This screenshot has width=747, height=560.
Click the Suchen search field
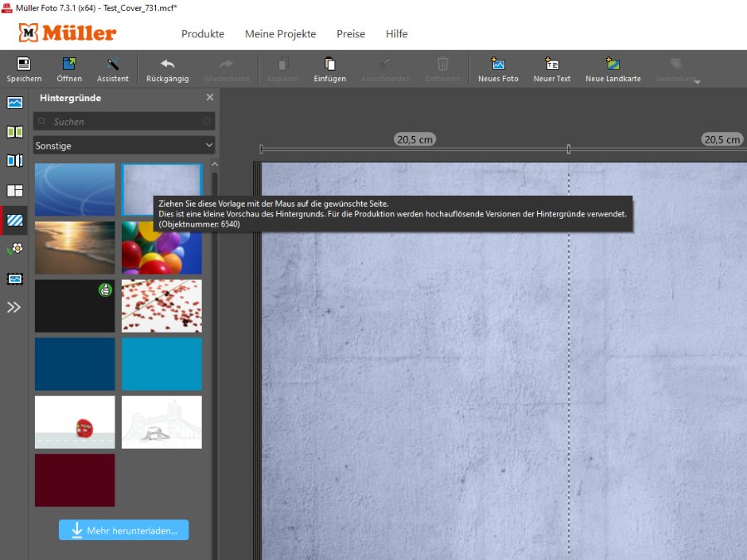pyautogui.click(x=124, y=121)
